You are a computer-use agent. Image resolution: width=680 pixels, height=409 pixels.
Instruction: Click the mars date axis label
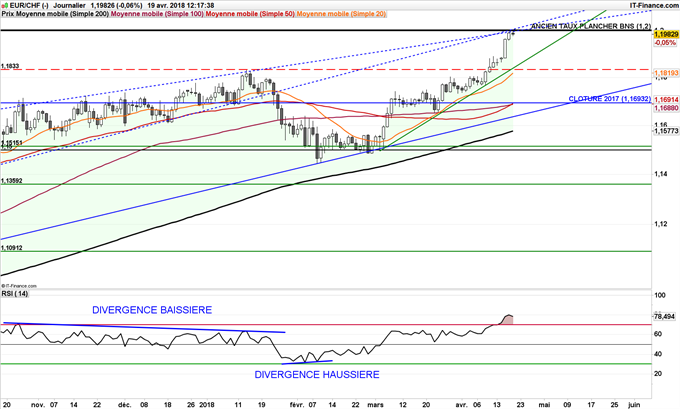tap(375, 405)
